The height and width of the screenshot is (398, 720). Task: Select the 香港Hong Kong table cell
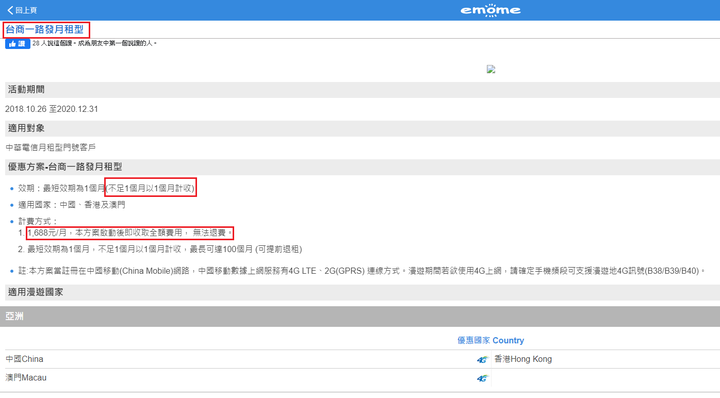[x=606, y=359]
